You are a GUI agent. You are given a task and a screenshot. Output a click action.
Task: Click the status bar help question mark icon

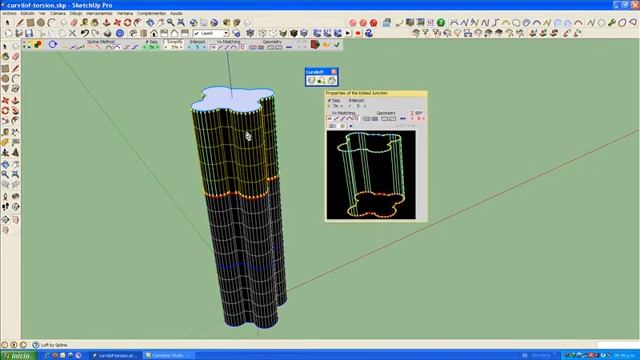tap(36, 345)
